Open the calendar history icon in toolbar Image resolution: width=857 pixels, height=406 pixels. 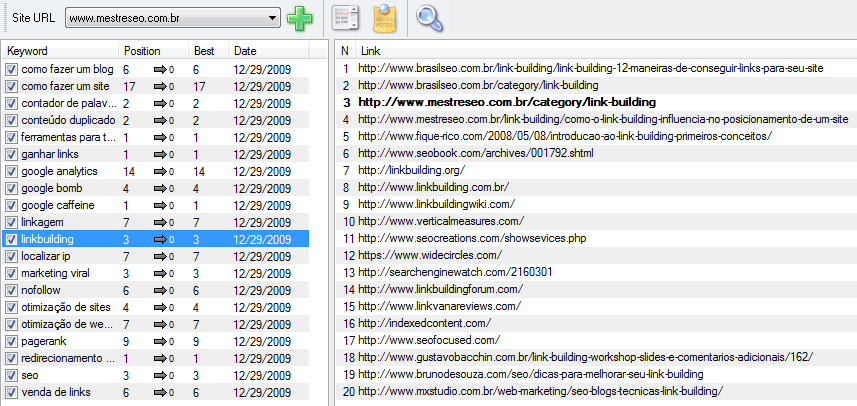(x=345, y=18)
